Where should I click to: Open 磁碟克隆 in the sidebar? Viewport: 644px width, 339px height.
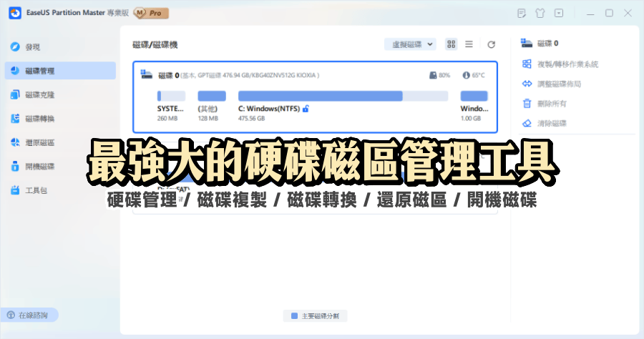[60, 95]
